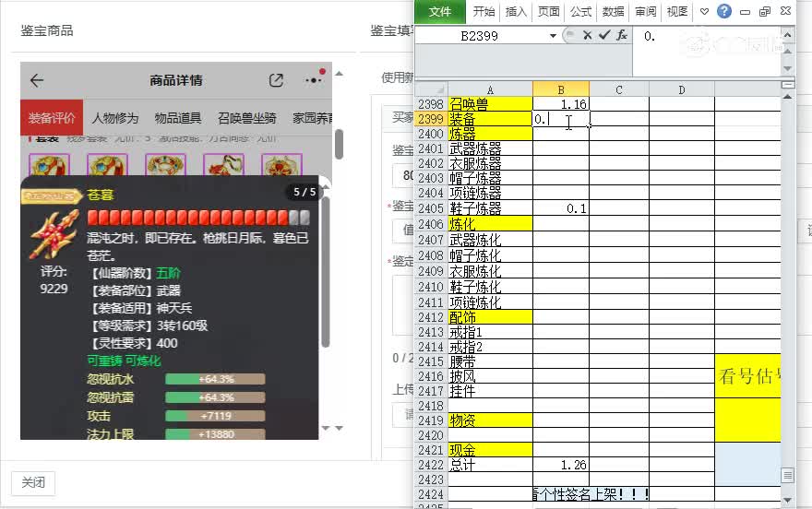Click cell 现金 in row 2421
The width and height of the screenshot is (812, 509).
[490, 450]
